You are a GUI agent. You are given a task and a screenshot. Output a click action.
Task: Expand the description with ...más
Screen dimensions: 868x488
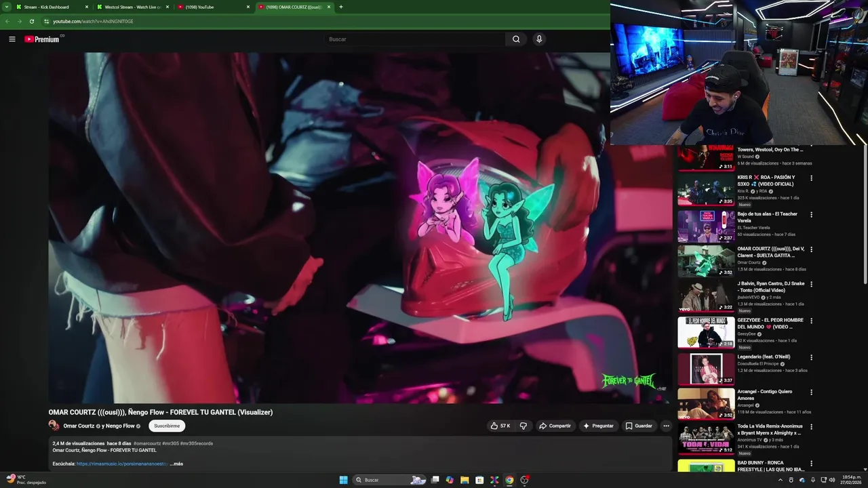(x=176, y=464)
